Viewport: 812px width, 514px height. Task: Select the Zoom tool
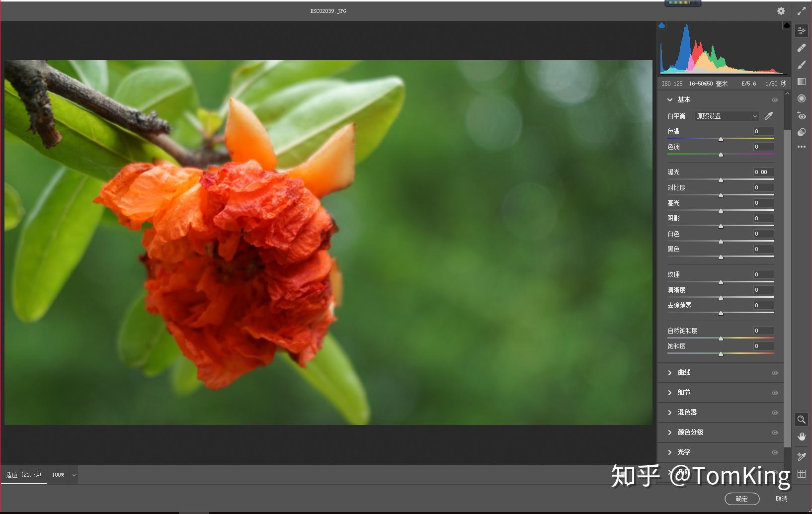click(802, 420)
